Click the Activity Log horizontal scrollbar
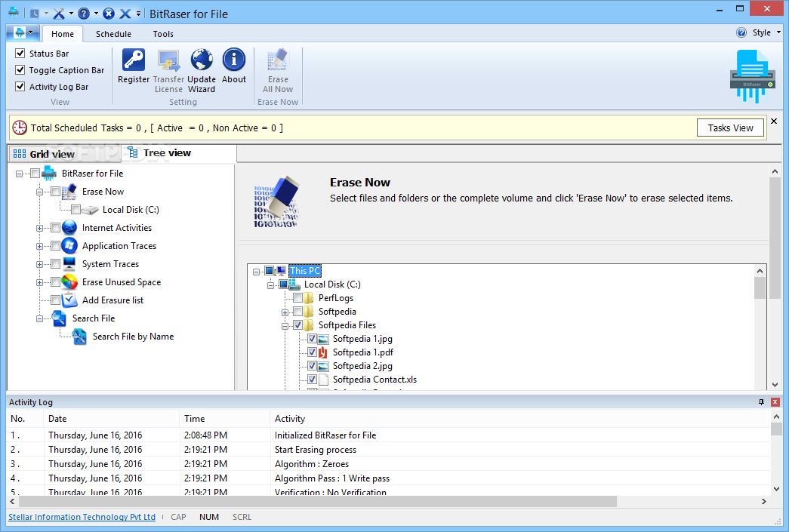The width and height of the screenshot is (789, 532). [318, 501]
